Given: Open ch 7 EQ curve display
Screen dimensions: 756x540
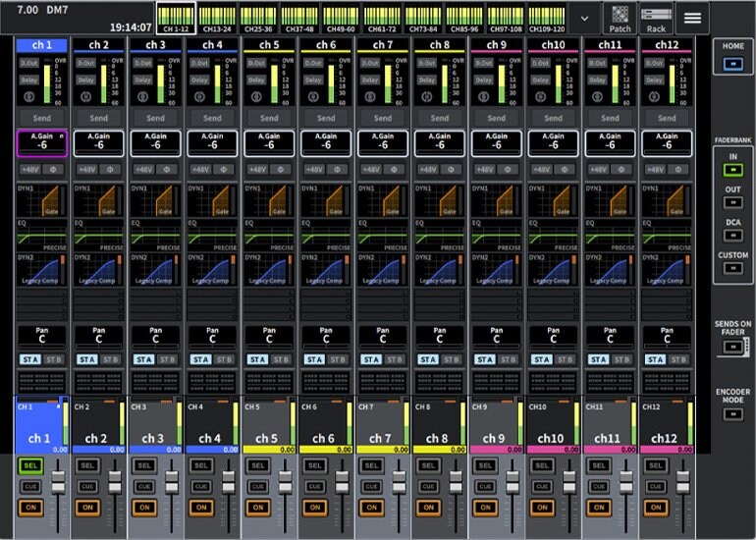Looking at the screenshot, I should tap(383, 236).
